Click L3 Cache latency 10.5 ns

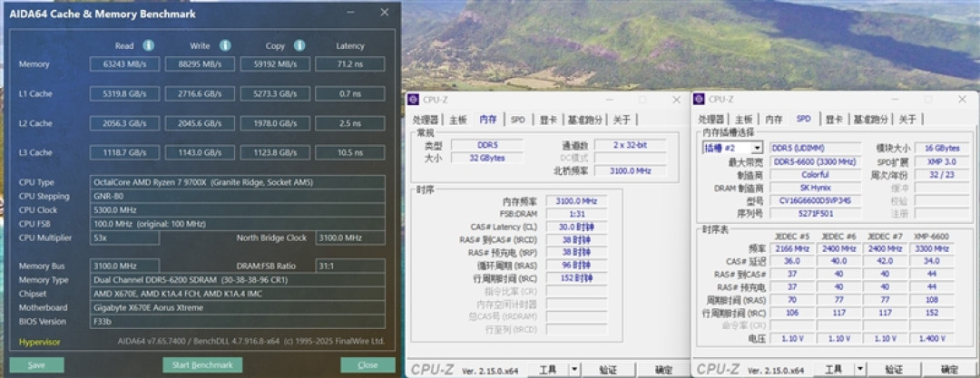[x=350, y=152]
